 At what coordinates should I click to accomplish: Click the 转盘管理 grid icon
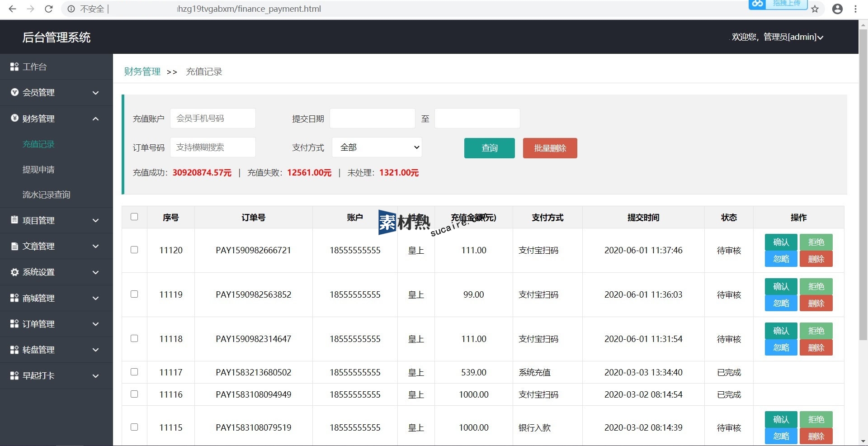tap(14, 350)
